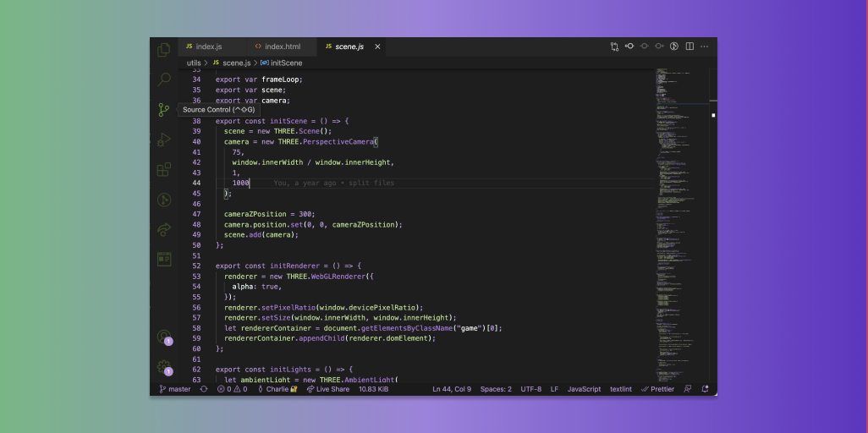The width and height of the screenshot is (868, 433).
Task: Open the GitLens view in activity bar
Action: (x=164, y=200)
